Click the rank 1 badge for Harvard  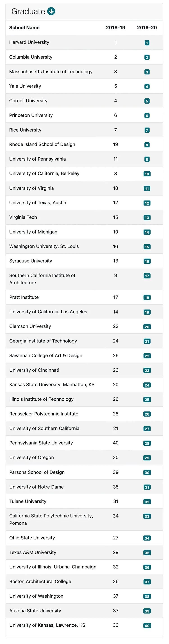pos(147,43)
